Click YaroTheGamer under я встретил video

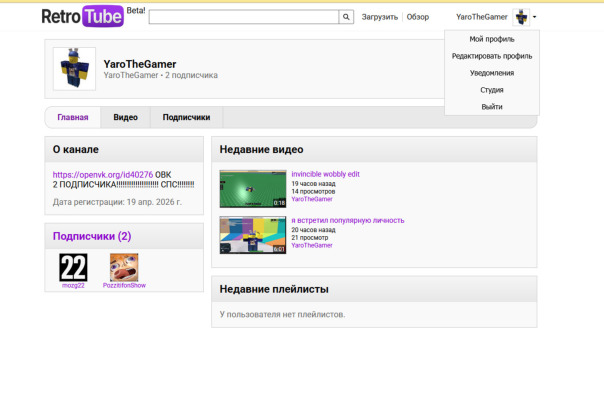(x=312, y=245)
